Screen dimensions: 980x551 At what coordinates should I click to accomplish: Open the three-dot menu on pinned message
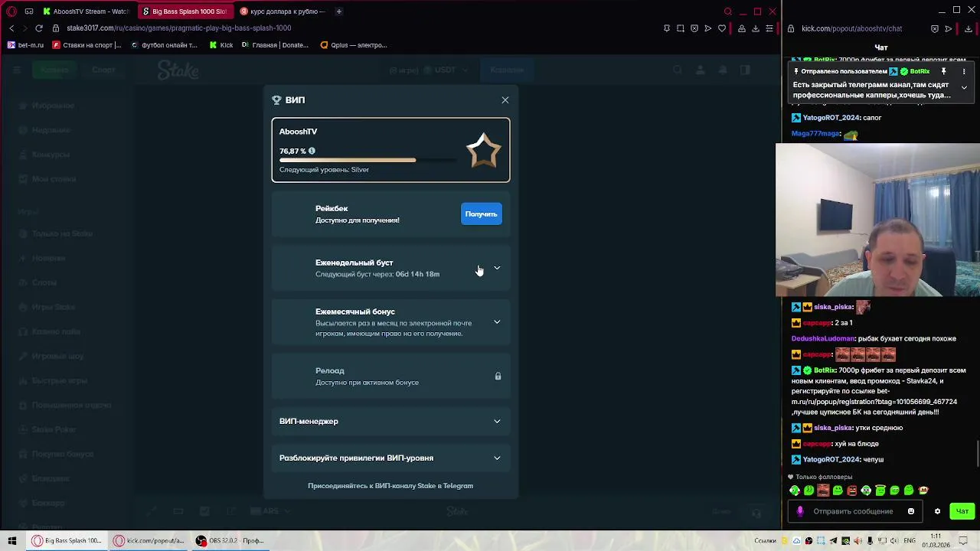point(964,71)
